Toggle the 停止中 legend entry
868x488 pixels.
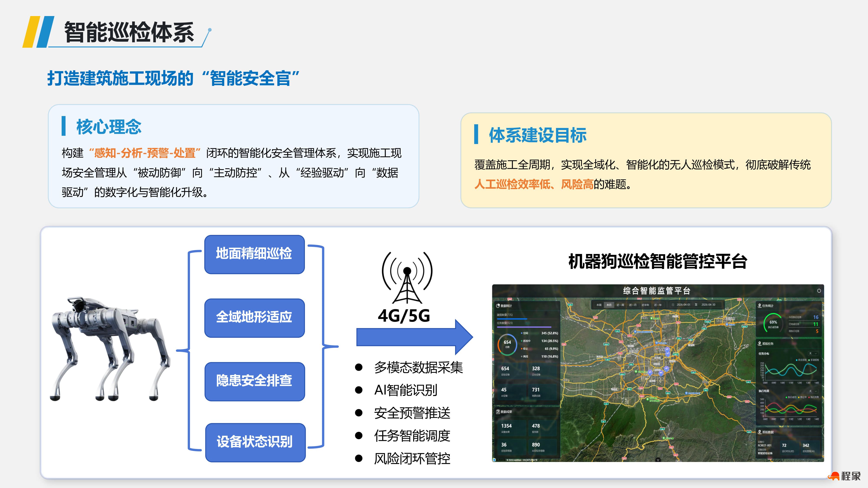[x=802, y=397]
